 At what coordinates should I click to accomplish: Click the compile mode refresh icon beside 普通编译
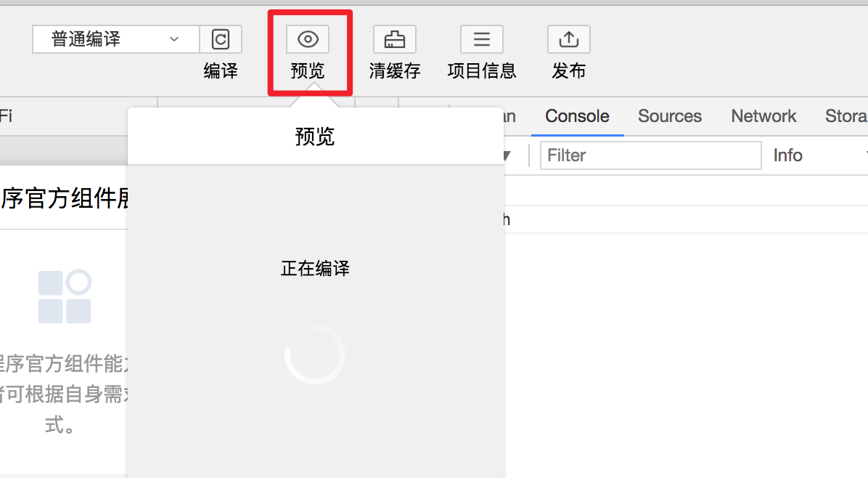pos(221,39)
